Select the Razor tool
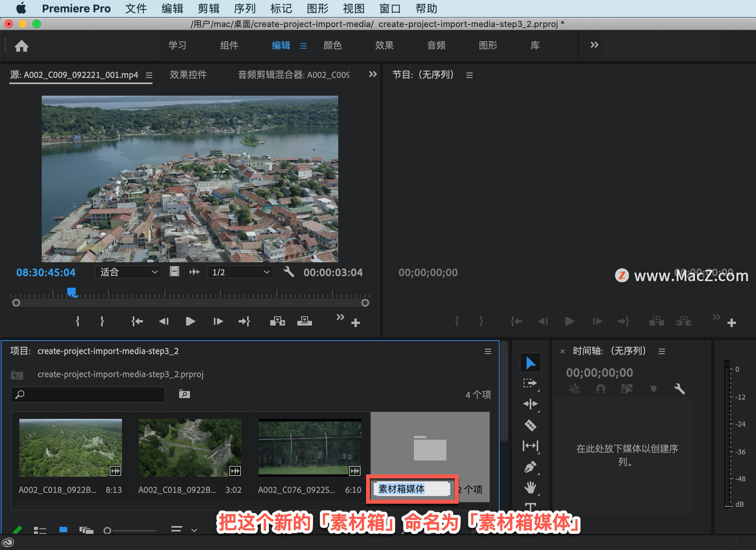 point(530,425)
